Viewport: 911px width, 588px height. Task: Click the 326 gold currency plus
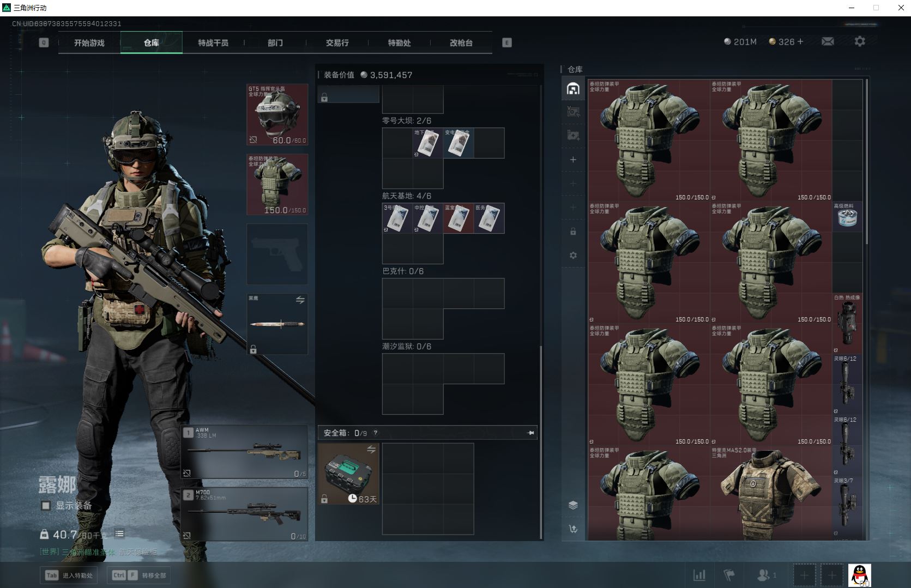(x=800, y=41)
